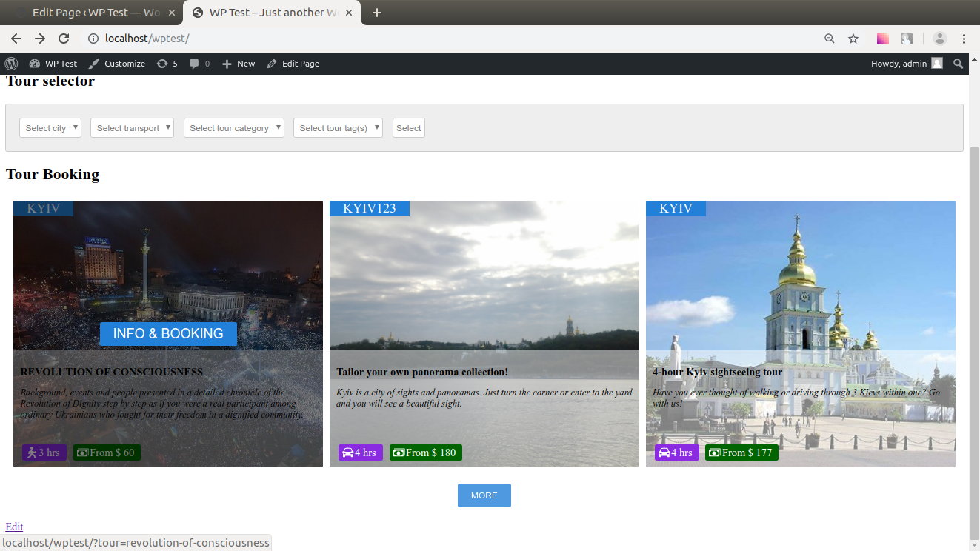Switch to the WP Test – Just another tab
Screen dimensions: 980x551
click(x=273, y=13)
